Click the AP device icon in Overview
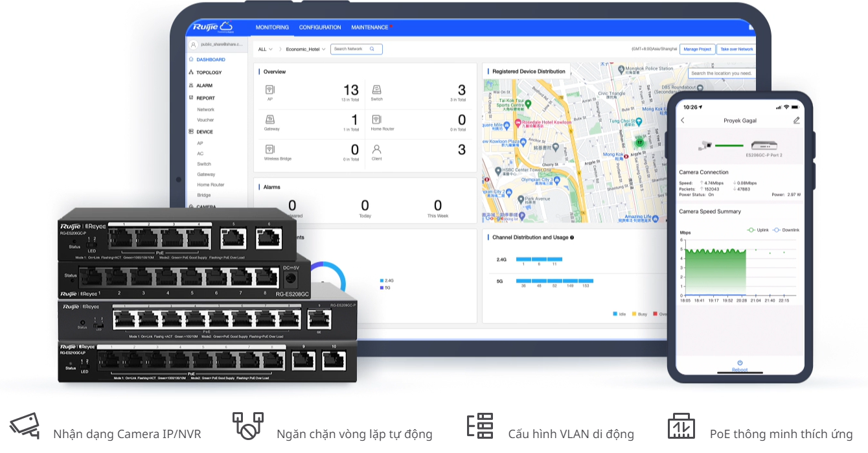The width and height of the screenshot is (868, 453). tap(270, 89)
